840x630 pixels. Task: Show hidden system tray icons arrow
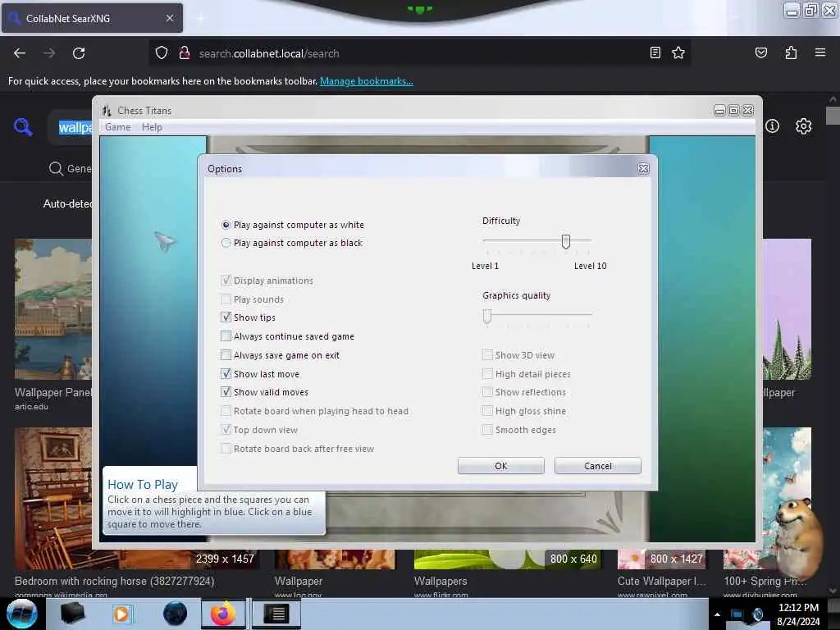(x=717, y=614)
